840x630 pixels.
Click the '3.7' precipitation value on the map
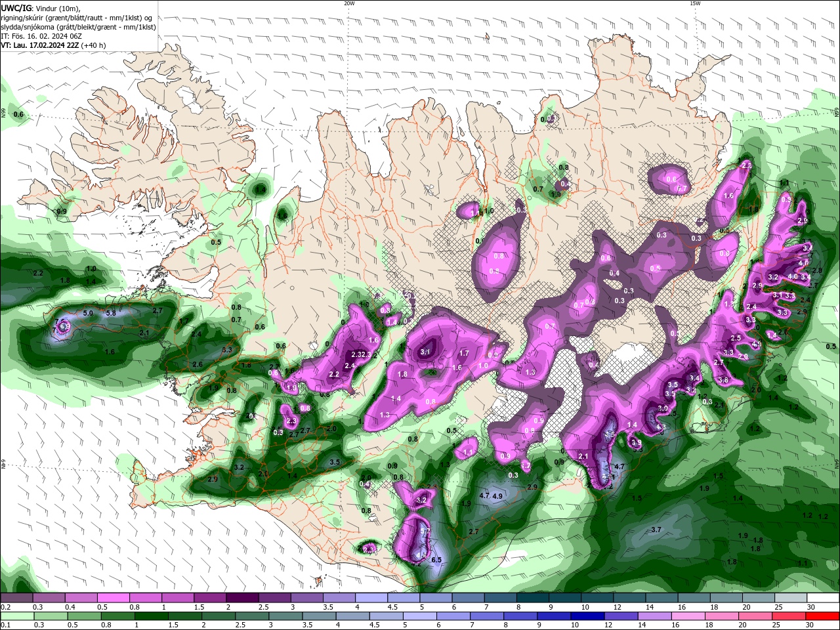tap(656, 530)
